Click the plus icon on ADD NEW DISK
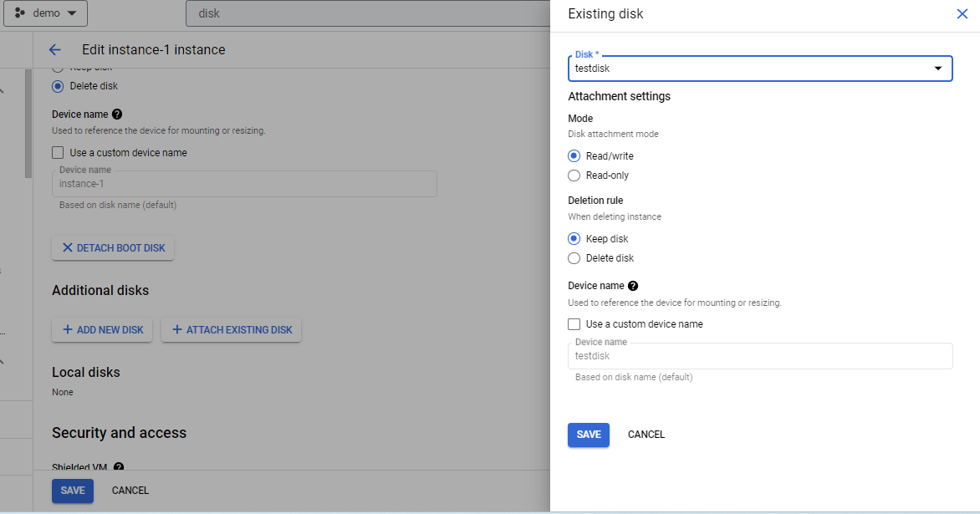 tap(67, 329)
